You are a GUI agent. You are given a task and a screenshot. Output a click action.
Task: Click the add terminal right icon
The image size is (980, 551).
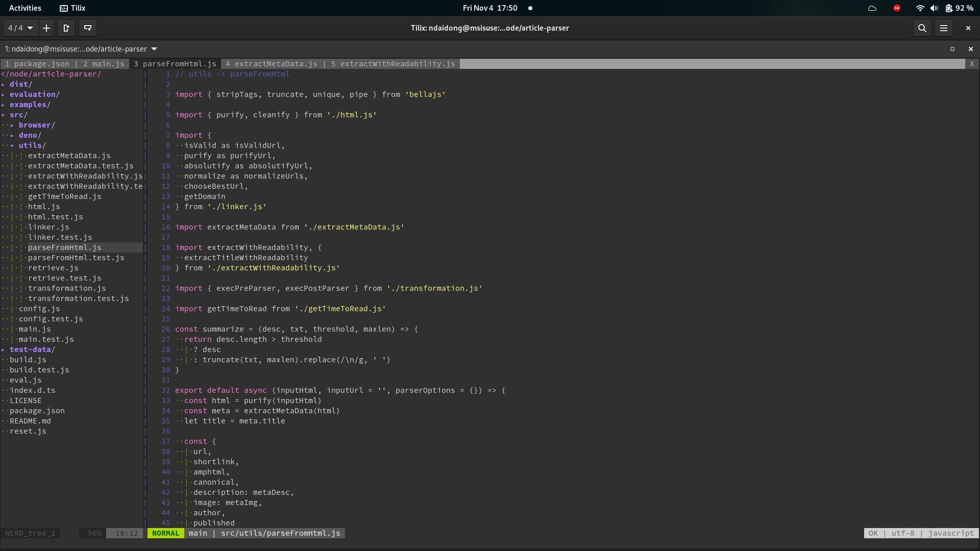(x=66, y=28)
